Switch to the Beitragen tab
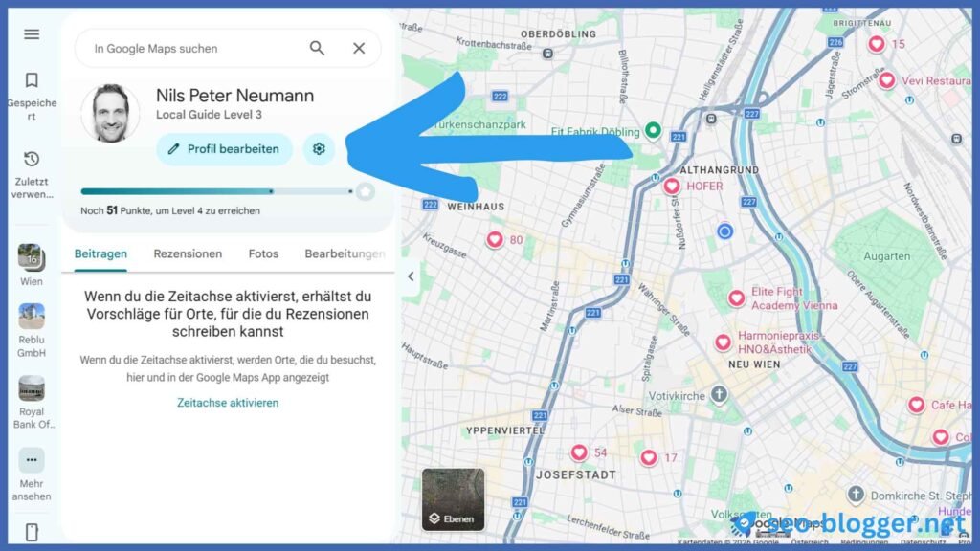 [100, 253]
